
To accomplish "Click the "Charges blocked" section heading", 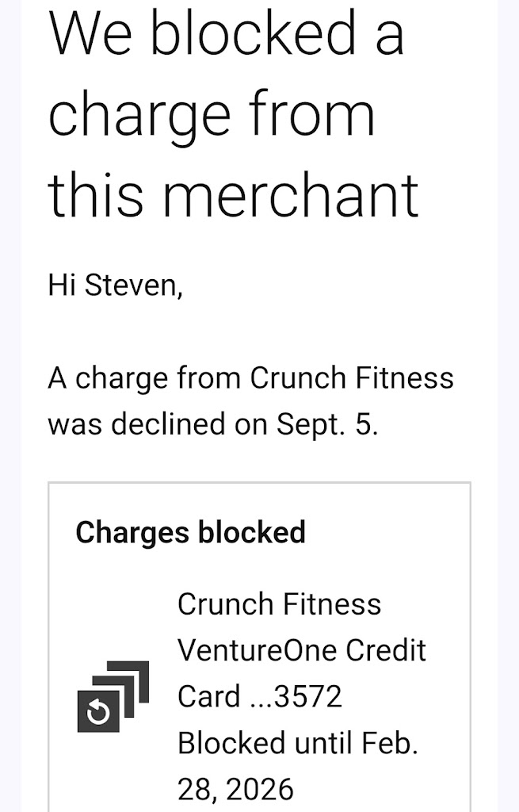I will tap(190, 532).
